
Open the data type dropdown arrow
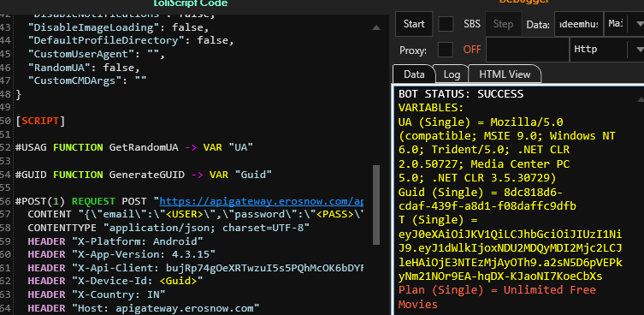point(639,24)
